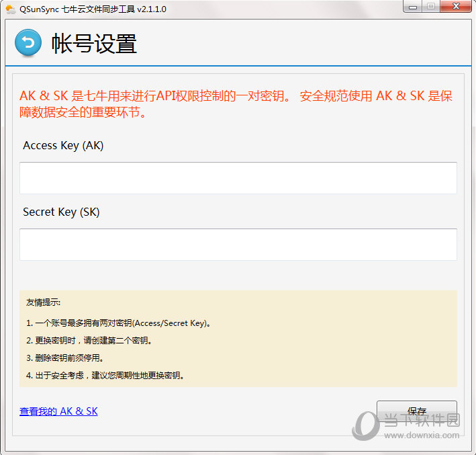This screenshot has width=476, height=455.
Task: Click the Access Key (AK) label
Action: [x=63, y=145]
